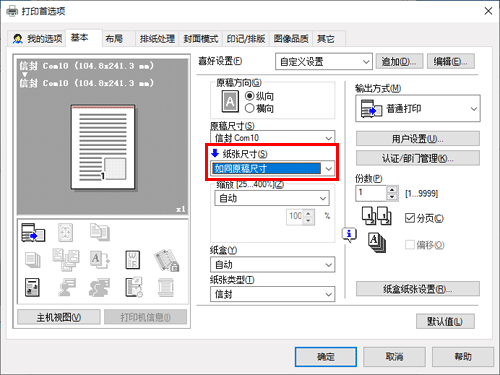Image resolution: width=500 pixels, height=375 pixels.
Task: Open 纸盒(Y) tray dropdown showing 自动
Action: click(x=273, y=265)
